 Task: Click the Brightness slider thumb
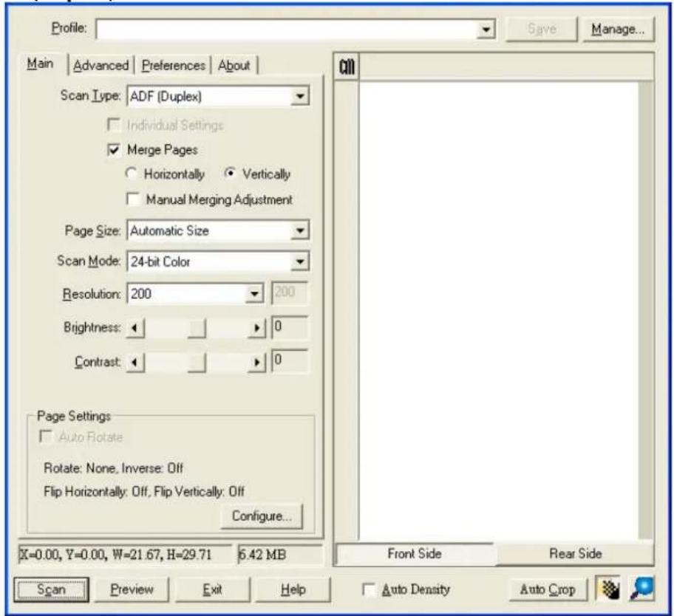point(197,328)
